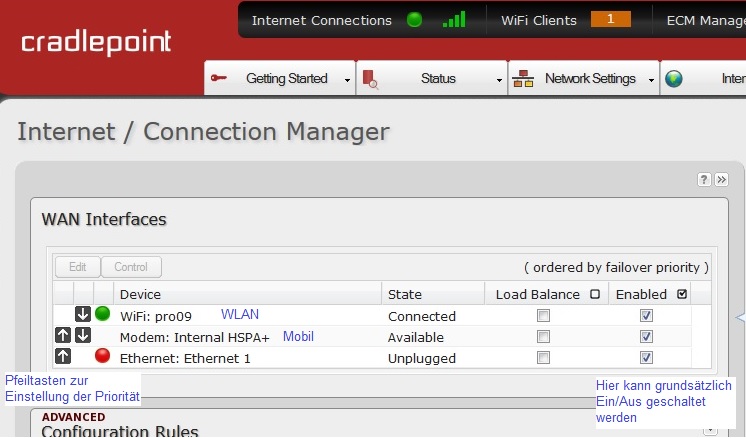Image resolution: width=746 pixels, height=438 pixels.
Task: Move Modem Internal HSPA+ down in priority
Action: [83, 335]
